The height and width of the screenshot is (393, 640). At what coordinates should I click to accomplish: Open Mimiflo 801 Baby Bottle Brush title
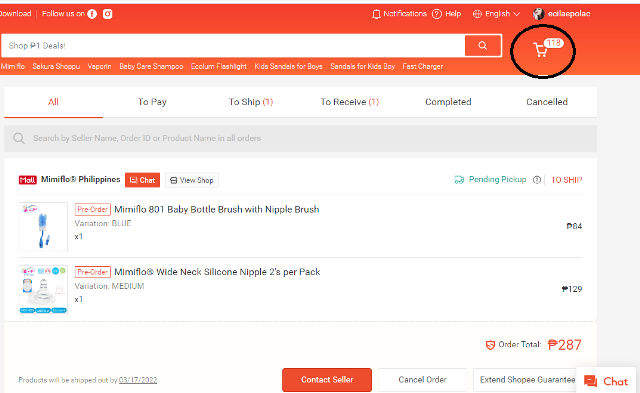click(217, 209)
